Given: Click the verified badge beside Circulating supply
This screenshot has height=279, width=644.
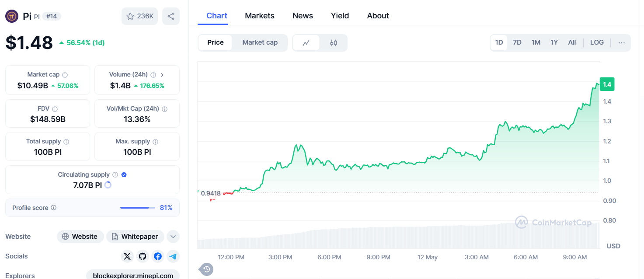Looking at the screenshot, I should pos(124,174).
